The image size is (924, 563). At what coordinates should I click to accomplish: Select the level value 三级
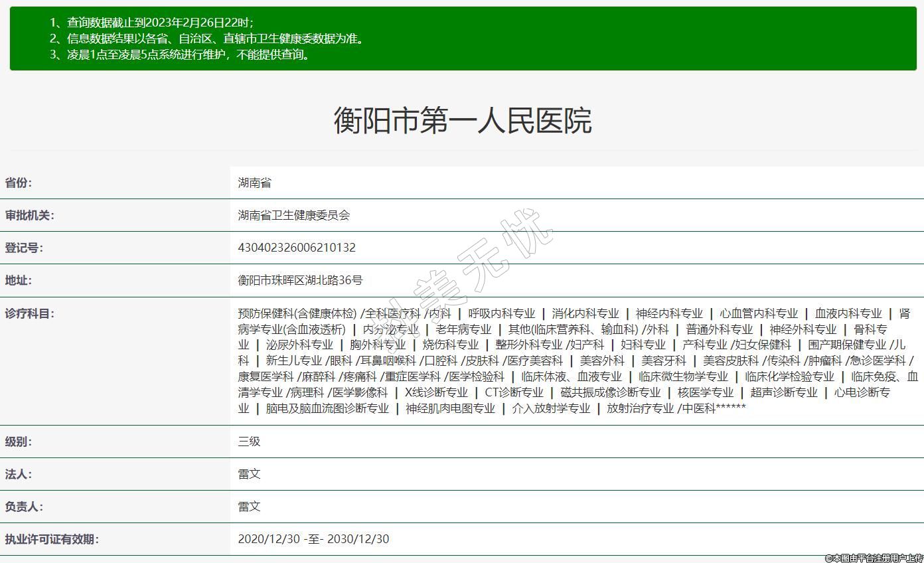250,442
